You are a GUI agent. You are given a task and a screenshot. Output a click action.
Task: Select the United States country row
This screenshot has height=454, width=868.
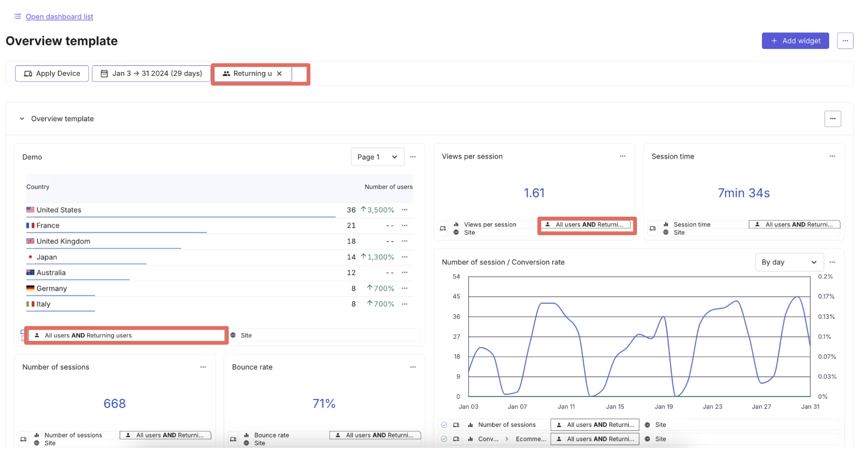[x=220, y=210]
